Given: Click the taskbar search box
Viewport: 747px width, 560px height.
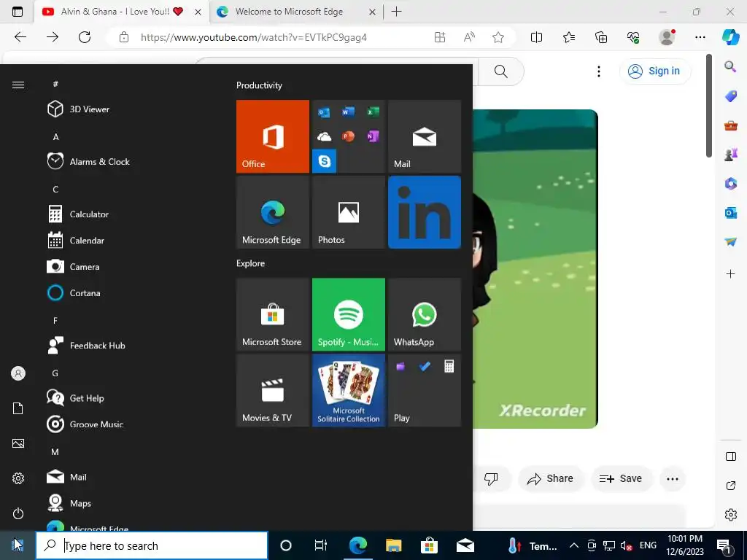Looking at the screenshot, I should pos(152,545).
